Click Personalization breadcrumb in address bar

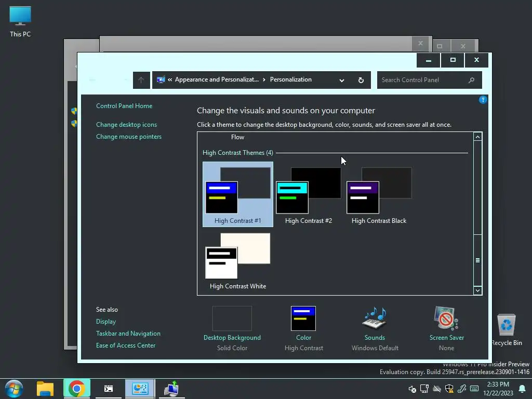291,79
